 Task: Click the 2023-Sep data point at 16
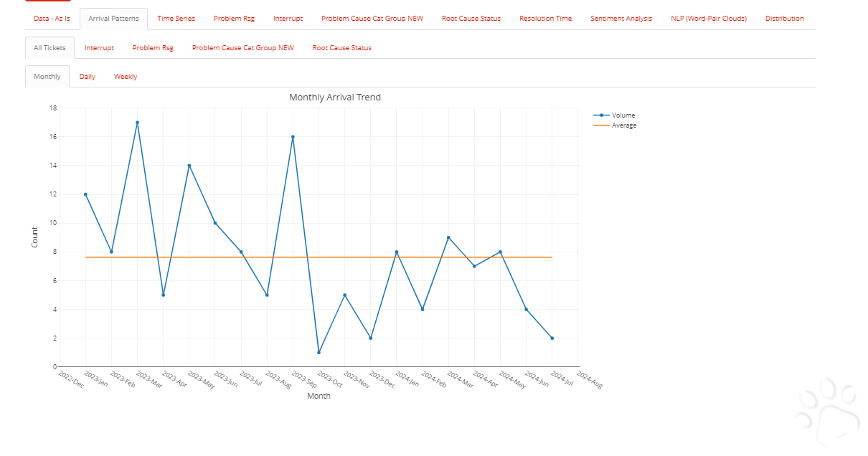tap(293, 137)
